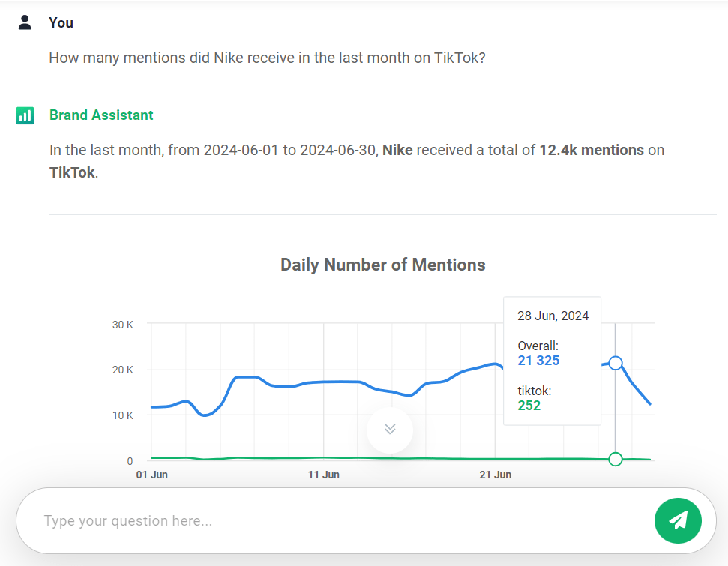This screenshot has height=566, width=728.
Task: Click the '20 K' y-axis label
Action: [122, 370]
